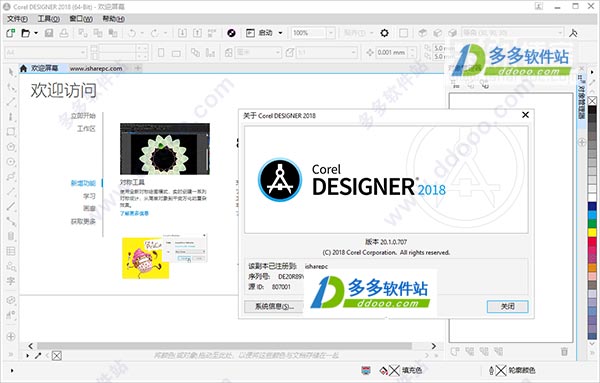Click the horizontal scrollbar left arrow
This screenshot has width=600, height=383.
pos(31,346)
